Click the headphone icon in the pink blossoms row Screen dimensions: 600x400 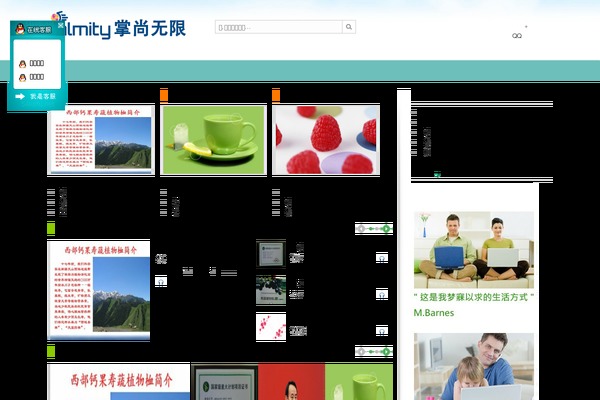pyautogui.click(x=382, y=331)
